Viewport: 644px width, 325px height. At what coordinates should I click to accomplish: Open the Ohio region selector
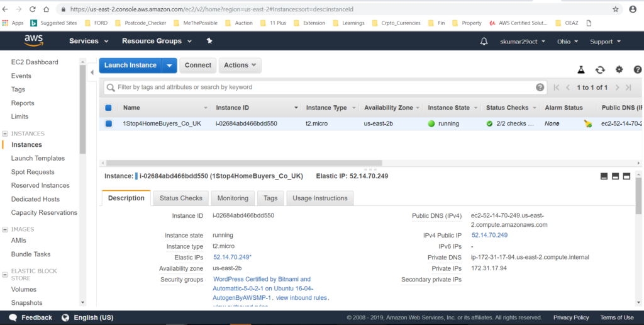pyautogui.click(x=568, y=42)
